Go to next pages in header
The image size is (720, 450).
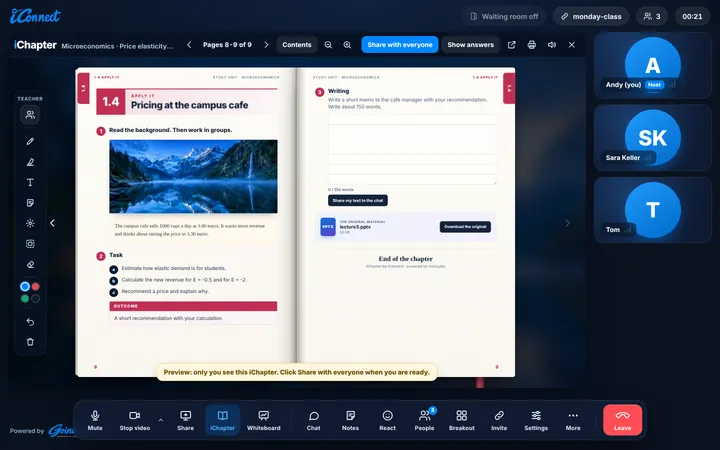pyautogui.click(x=266, y=45)
